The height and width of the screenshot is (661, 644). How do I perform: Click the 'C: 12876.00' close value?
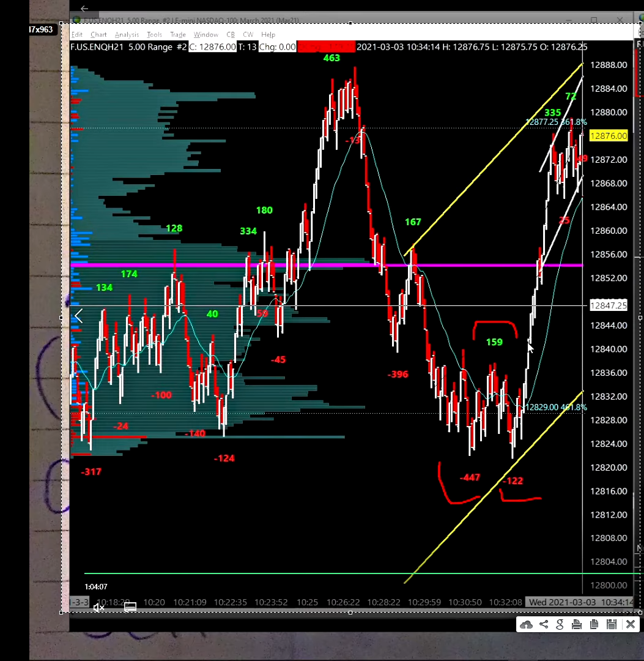(212, 47)
